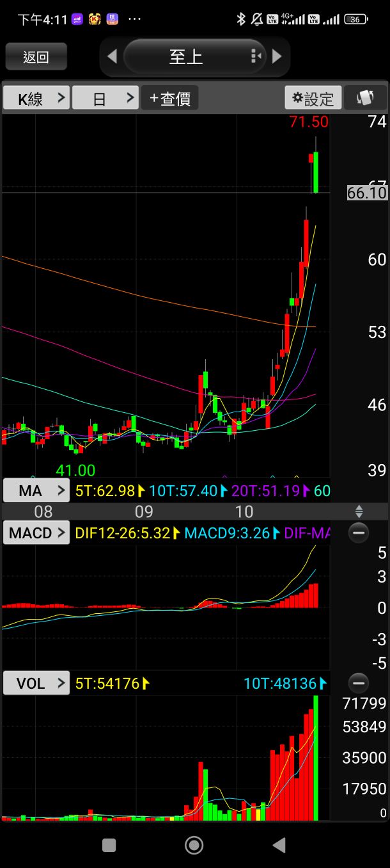Collapse the VOL panel with minus icon
Image resolution: width=390 pixels, height=868 pixels.
(359, 683)
